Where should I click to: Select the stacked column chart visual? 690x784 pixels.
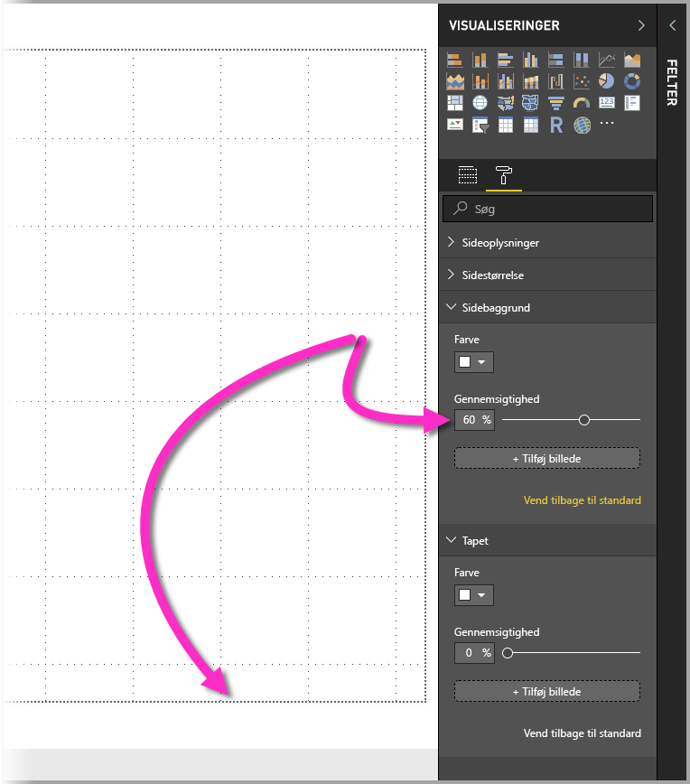pyautogui.click(x=480, y=60)
